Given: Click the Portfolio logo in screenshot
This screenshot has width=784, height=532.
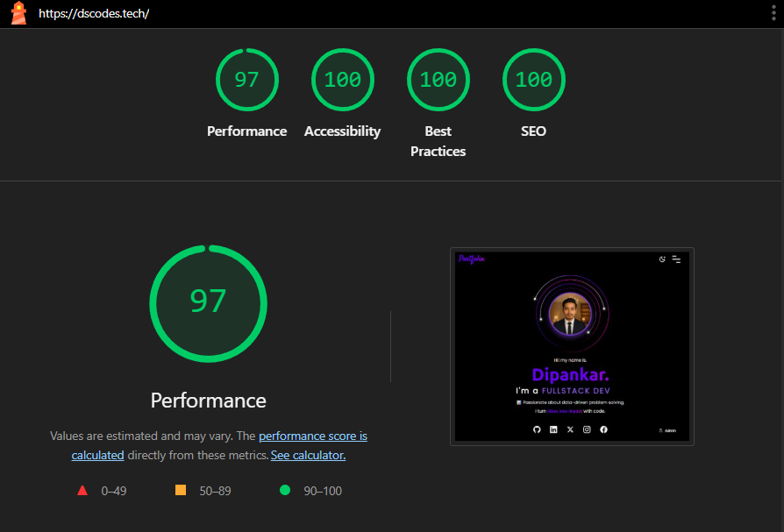Looking at the screenshot, I should (x=472, y=259).
